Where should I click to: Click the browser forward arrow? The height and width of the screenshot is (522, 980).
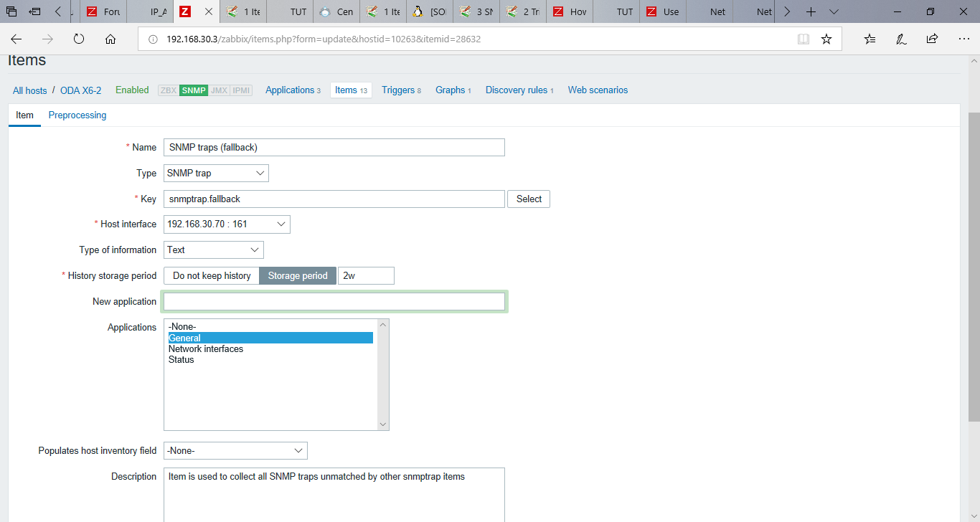(47, 39)
